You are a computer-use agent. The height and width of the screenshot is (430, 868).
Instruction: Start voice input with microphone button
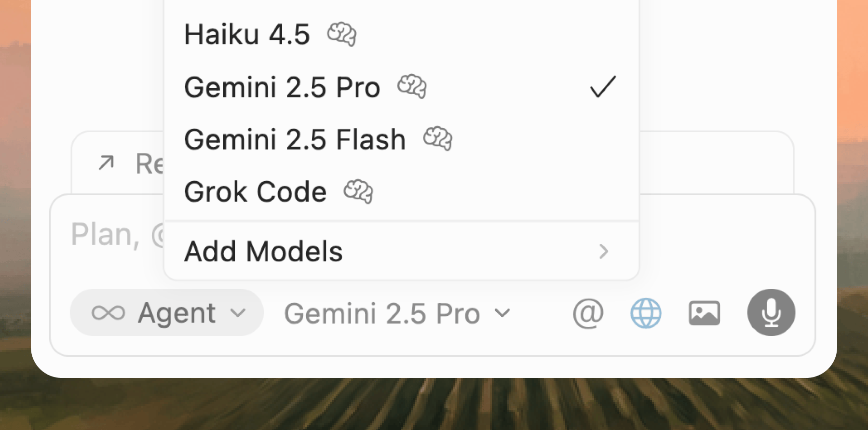[x=771, y=312]
